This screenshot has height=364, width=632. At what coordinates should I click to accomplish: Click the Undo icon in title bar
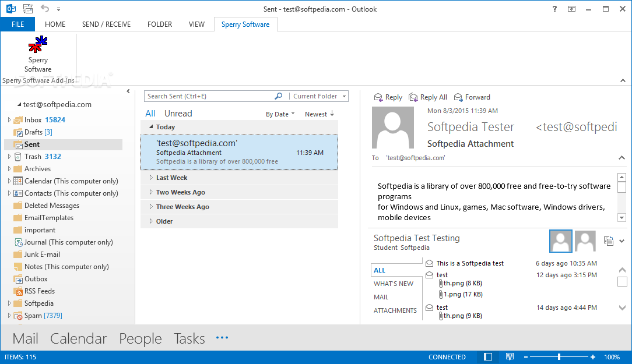point(45,9)
